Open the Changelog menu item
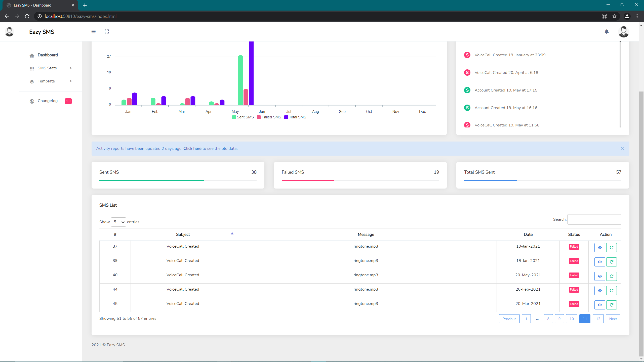This screenshot has width=644, height=362. coord(48,101)
